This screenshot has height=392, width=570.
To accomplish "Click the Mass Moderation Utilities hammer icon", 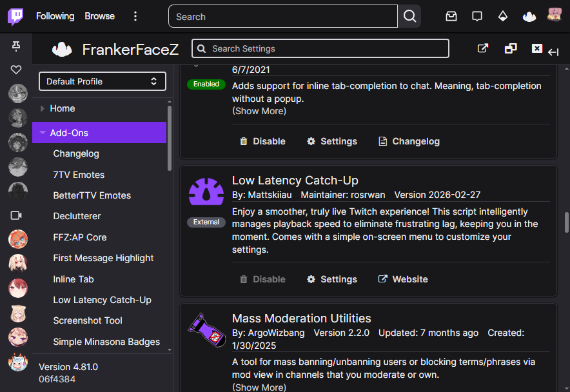I will (207, 330).
